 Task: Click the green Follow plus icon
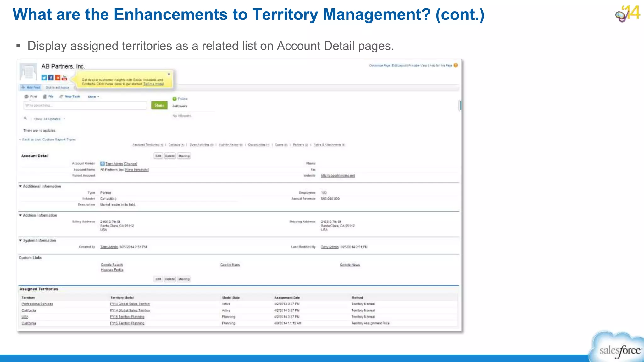click(x=175, y=99)
